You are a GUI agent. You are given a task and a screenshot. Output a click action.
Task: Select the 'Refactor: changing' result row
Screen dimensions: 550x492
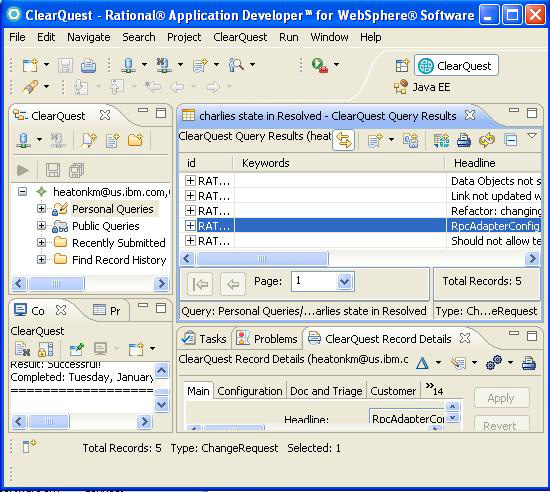click(360, 211)
